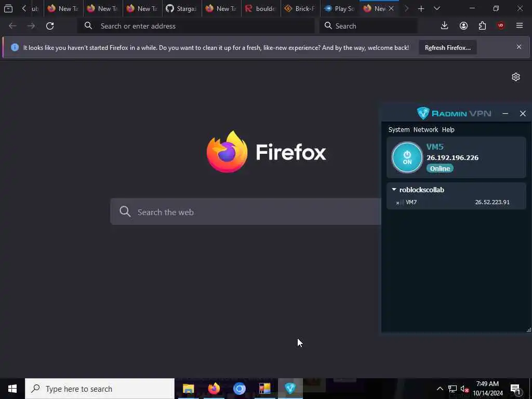Open the uBlock Origin extension icon
532x399 pixels.
pyautogui.click(x=501, y=25)
